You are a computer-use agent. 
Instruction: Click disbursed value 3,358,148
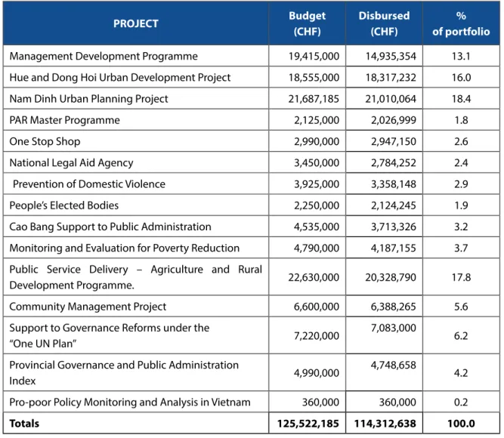[x=394, y=184]
